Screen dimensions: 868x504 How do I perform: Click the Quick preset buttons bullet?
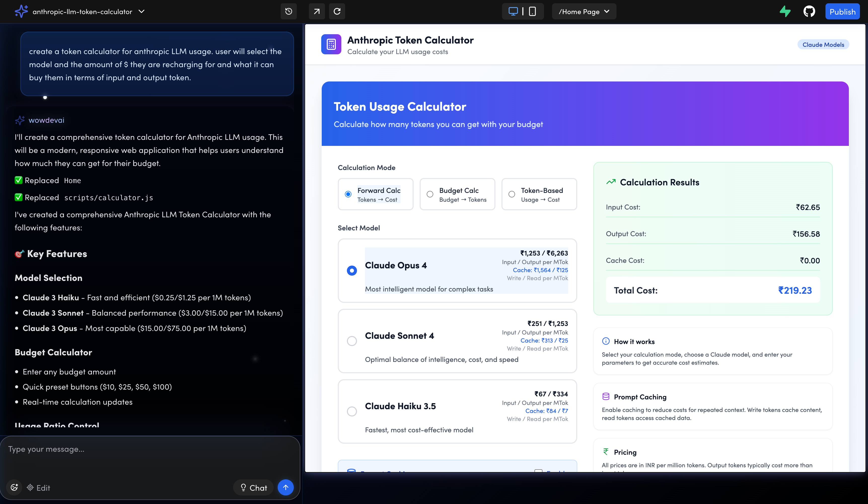click(x=97, y=387)
